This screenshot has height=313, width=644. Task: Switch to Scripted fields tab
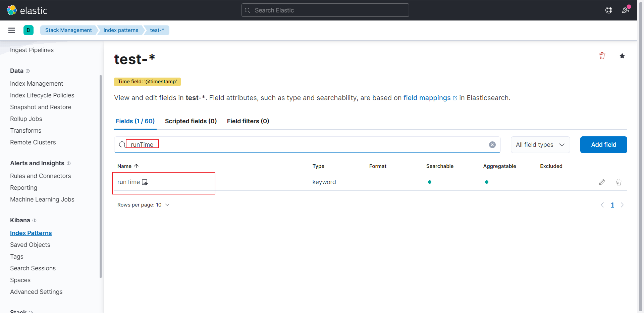coord(191,121)
